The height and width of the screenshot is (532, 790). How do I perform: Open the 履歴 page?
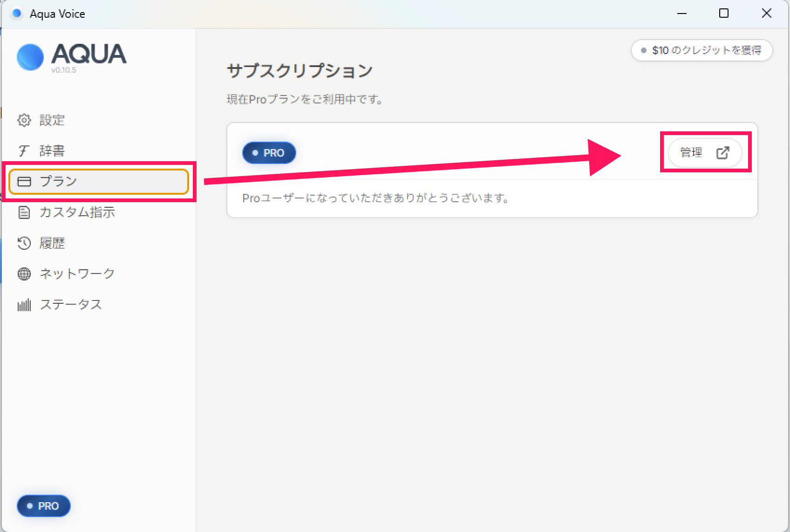(x=52, y=243)
